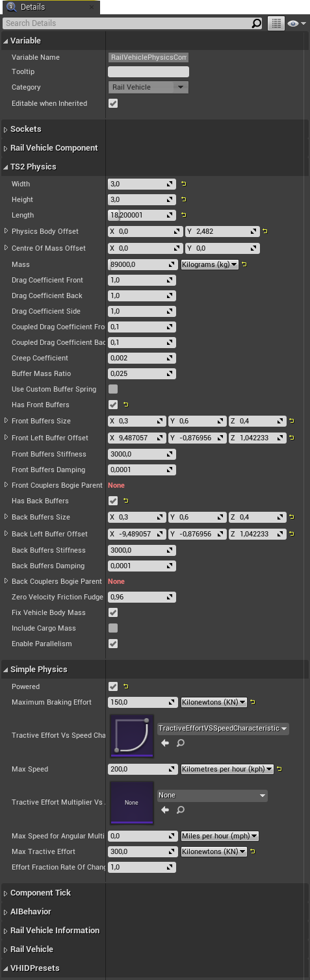Click the Tractive Effort Vs Speed curve thumbnail
This screenshot has width=310, height=980.
(x=132, y=736)
